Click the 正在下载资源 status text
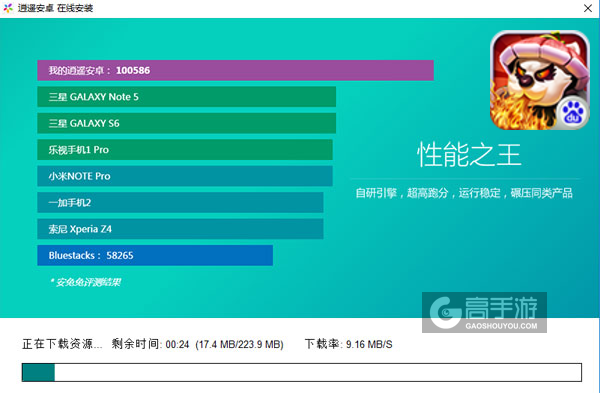Viewport: 600px width, 393px height. [62, 344]
